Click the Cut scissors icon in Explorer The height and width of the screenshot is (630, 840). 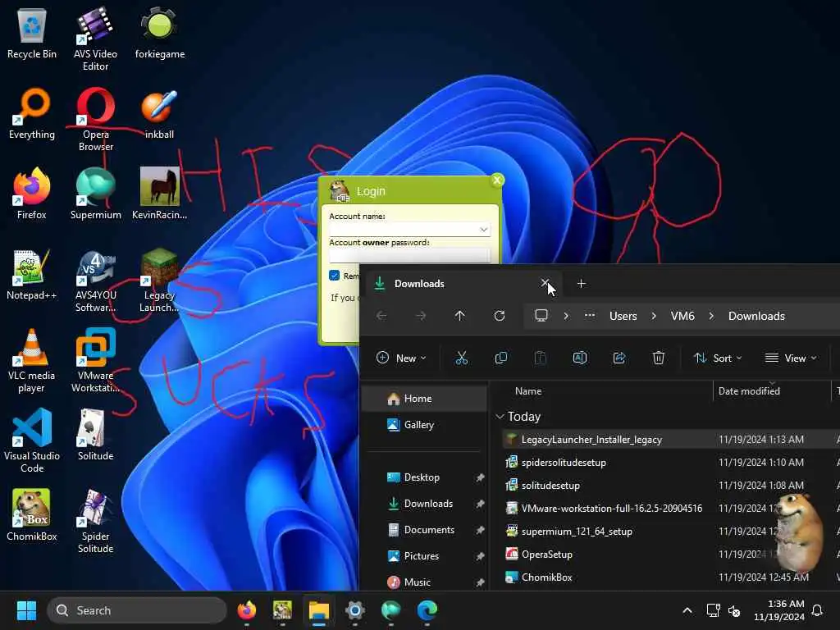[x=461, y=358]
